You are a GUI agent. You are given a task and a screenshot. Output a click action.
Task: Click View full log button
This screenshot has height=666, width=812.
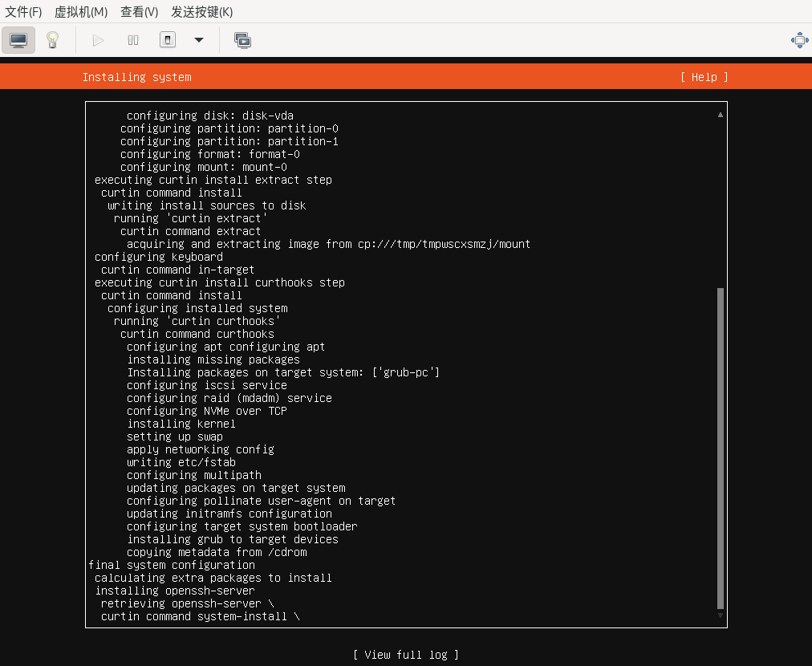coord(405,655)
